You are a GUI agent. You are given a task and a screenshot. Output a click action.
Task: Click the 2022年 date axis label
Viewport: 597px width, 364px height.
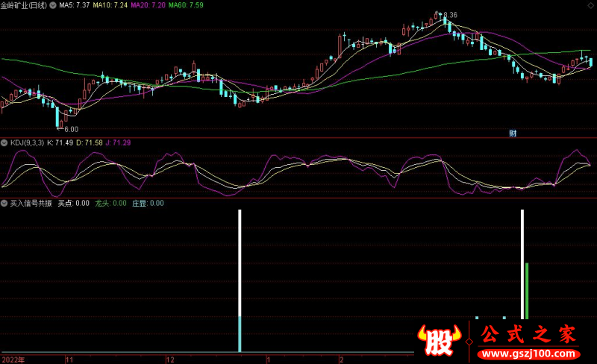(x=13, y=359)
